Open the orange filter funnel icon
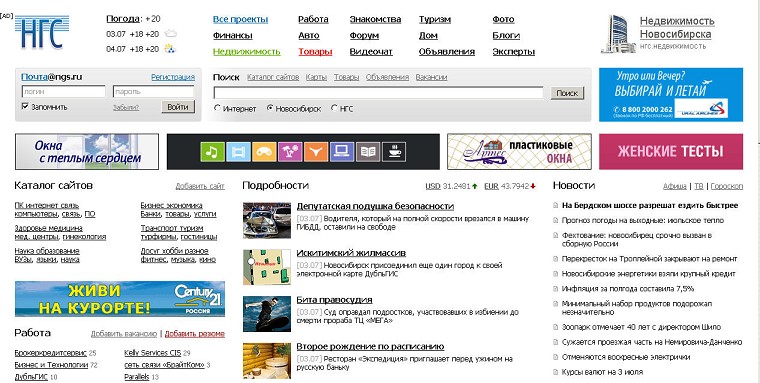760x383 pixels. click(316, 152)
